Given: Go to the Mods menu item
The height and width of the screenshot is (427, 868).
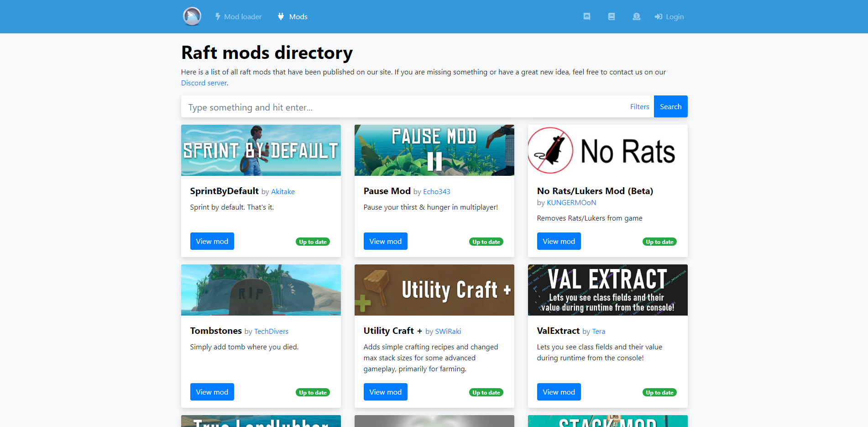Looking at the screenshot, I should click(x=293, y=16).
